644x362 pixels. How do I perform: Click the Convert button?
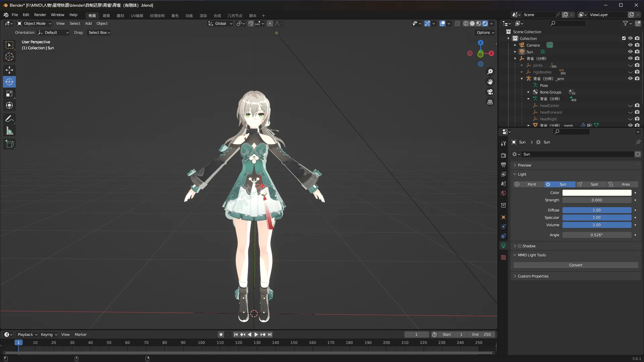[x=576, y=265]
